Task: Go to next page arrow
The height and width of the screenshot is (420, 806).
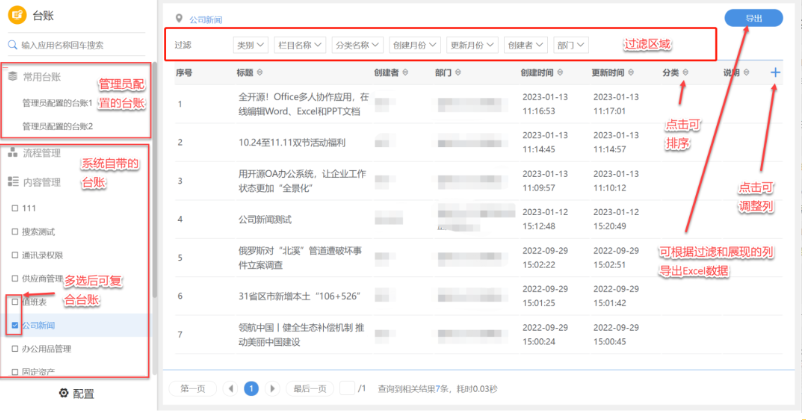Action: (272, 389)
